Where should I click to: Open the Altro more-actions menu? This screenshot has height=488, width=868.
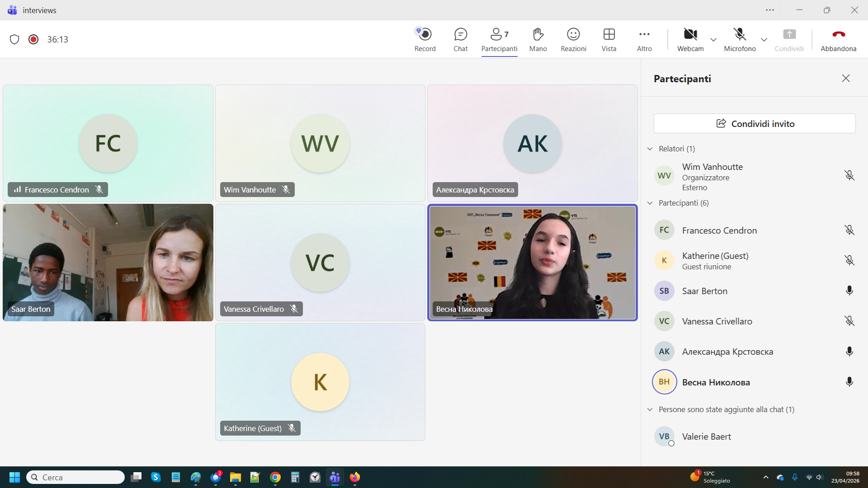click(x=644, y=39)
